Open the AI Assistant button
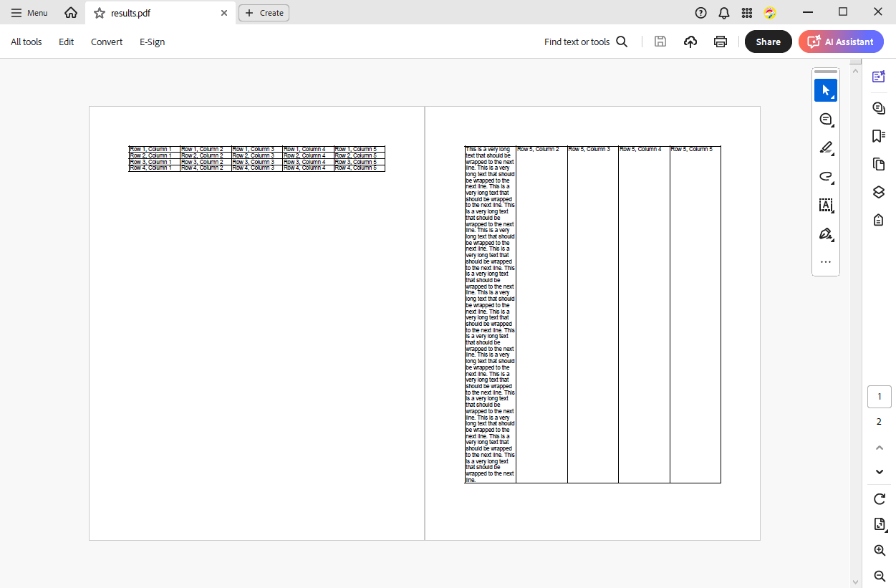The width and height of the screenshot is (896, 588). (841, 42)
